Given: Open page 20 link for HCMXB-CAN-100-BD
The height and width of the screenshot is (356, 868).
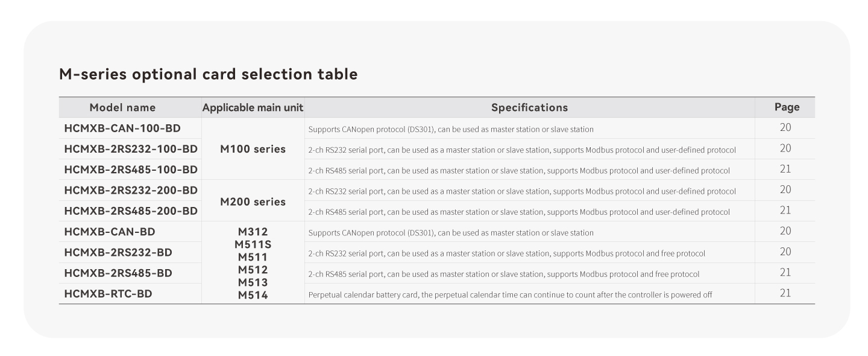Looking at the screenshot, I should 785,127.
